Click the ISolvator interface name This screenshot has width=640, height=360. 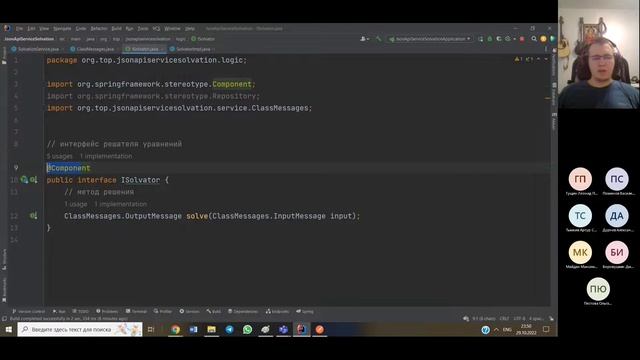(x=140, y=180)
